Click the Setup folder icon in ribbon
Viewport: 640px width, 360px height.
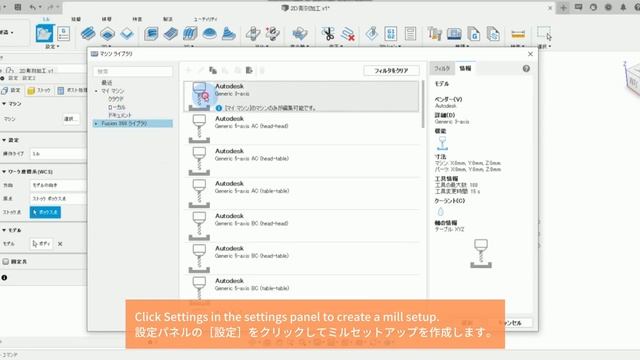(x=44, y=33)
